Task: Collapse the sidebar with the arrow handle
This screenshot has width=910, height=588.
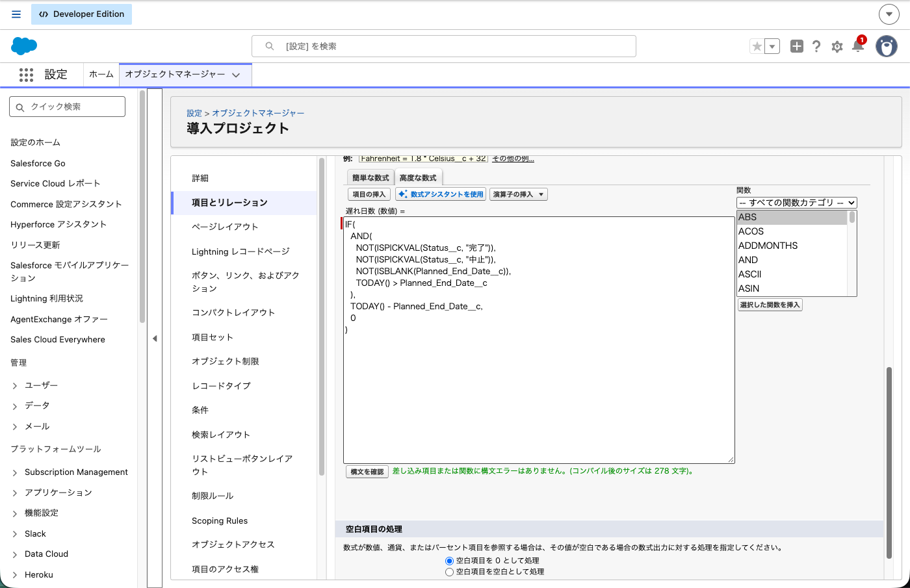Action: click(155, 339)
